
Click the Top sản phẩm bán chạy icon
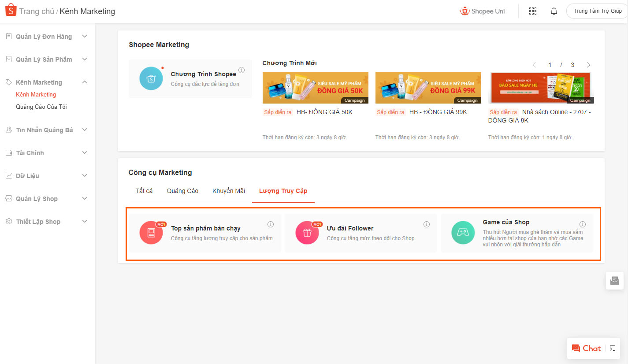pos(151,233)
